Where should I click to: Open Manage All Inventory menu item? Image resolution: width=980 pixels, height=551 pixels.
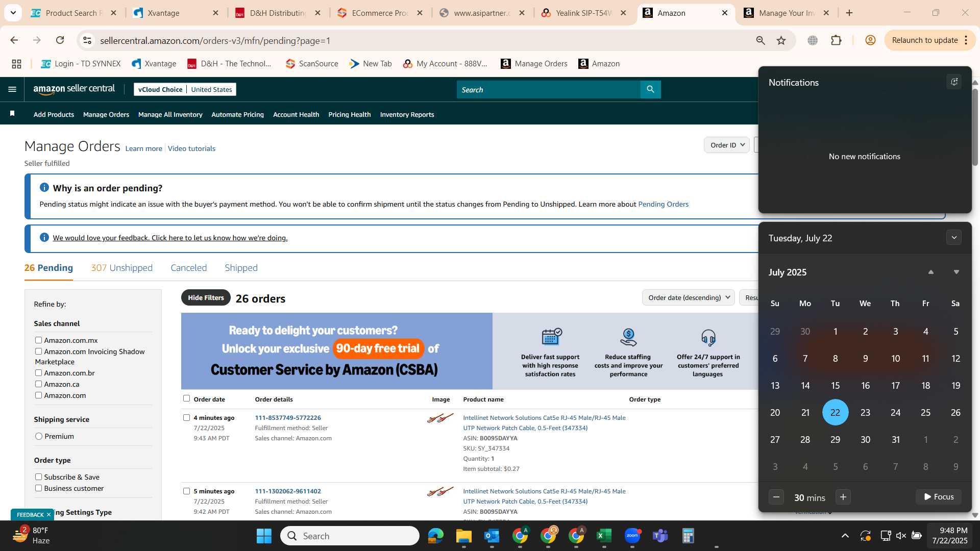pos(170,114)
